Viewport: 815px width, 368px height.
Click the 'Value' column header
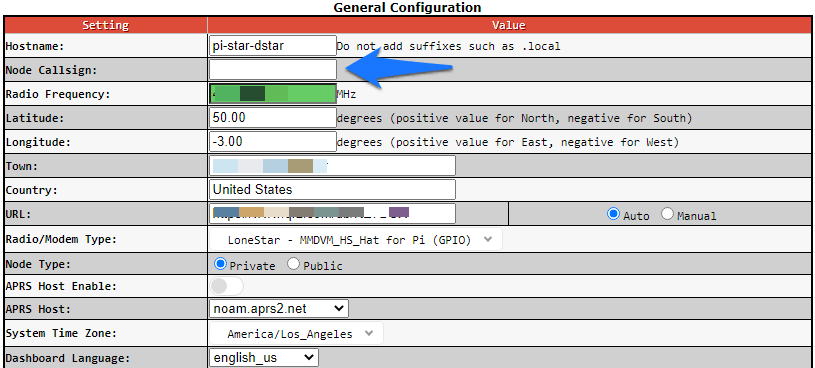pos(509,25)
